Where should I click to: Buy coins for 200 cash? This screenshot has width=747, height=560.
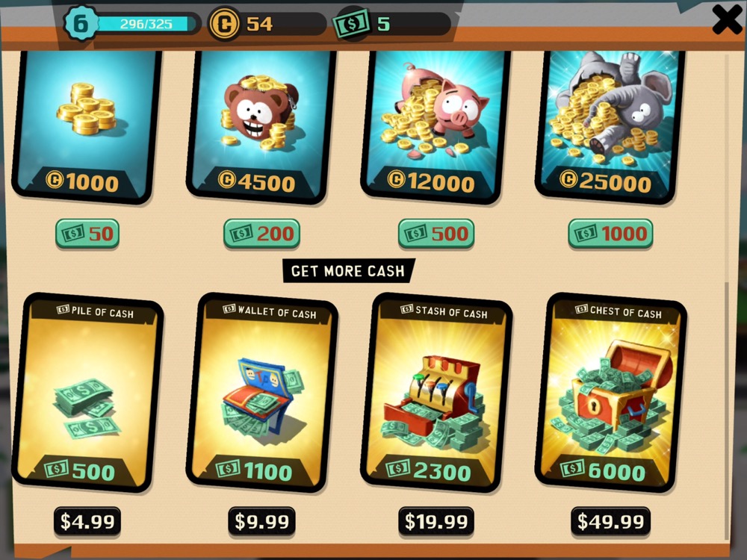261,234
